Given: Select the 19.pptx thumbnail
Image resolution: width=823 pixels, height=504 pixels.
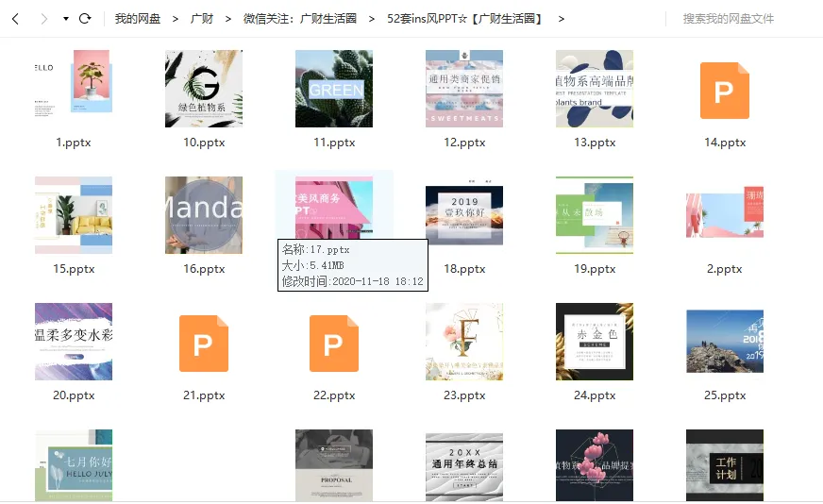Looking at the screenshot, I should (x=595, y=215).
